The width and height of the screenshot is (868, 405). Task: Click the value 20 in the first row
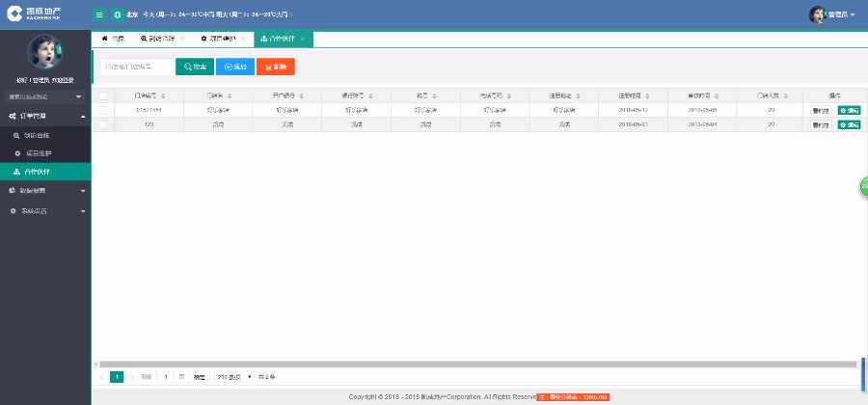tap(772, 110)
